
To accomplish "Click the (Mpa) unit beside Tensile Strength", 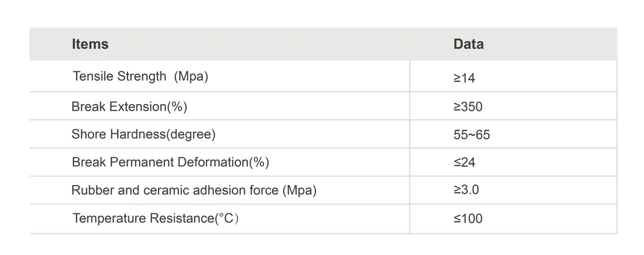I will (x=191, y=77).
